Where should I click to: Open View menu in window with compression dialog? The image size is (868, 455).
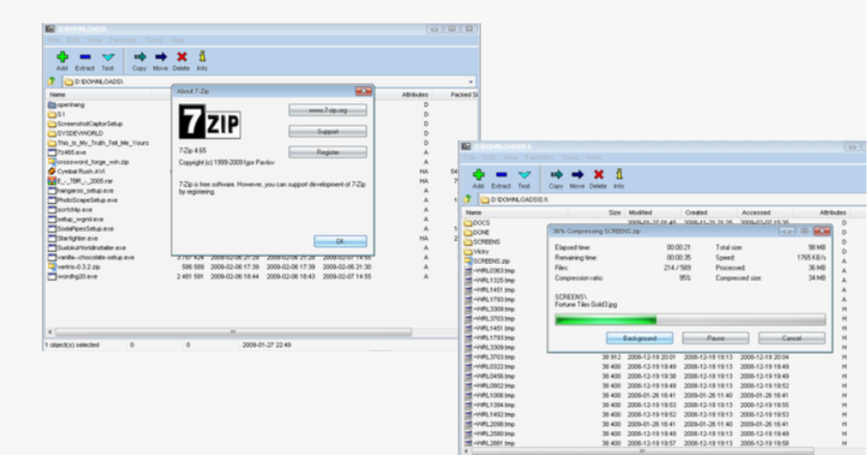(x=511, y=158)
